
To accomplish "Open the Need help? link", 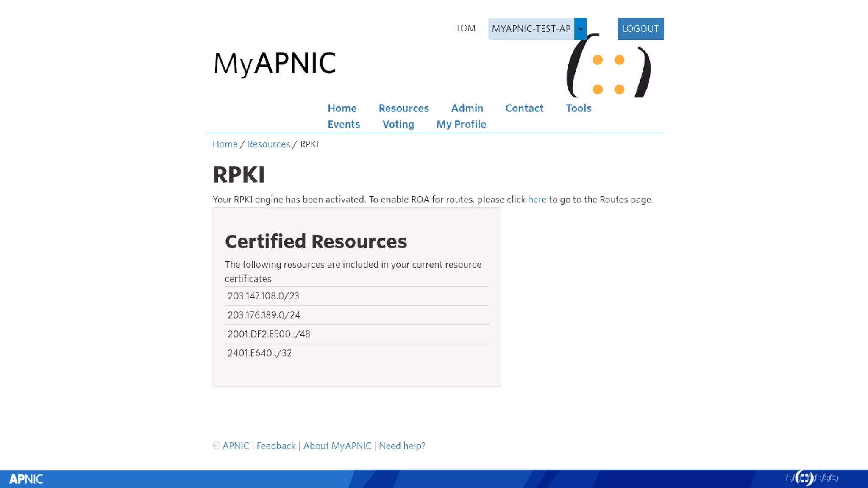I will [402, 446].
